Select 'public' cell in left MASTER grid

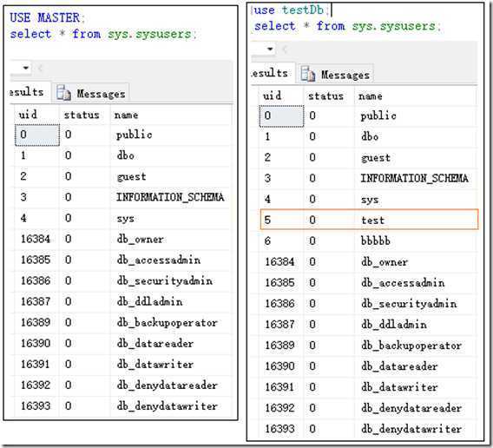(171, 135)
